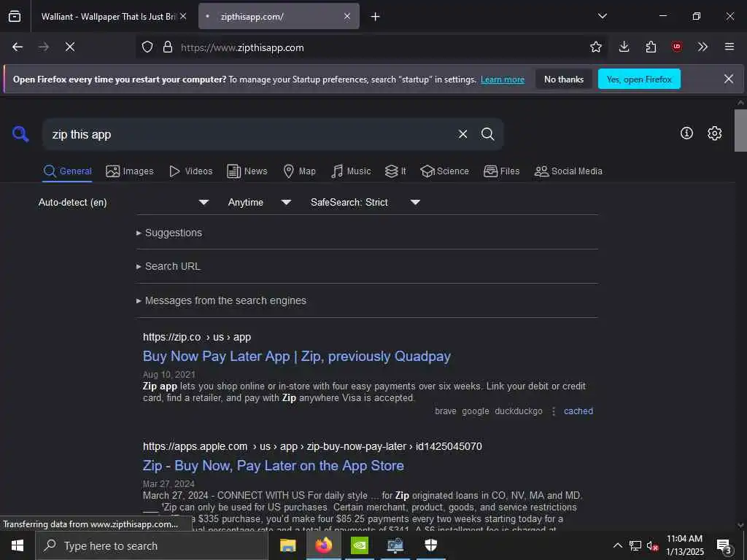Open the Anytime time range dropdown
Screen dimensions: 747x560
pyautogui.click(x=260, y=203)
